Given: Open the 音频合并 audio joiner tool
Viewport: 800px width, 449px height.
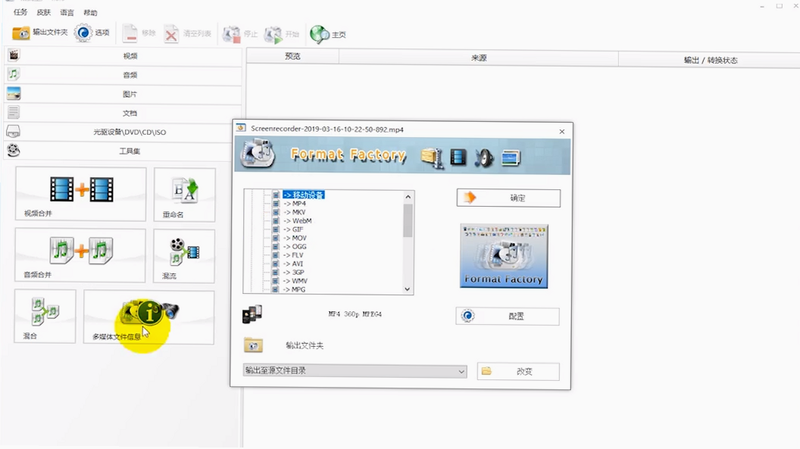Looking at the screenshot, I should pos(80,255).
